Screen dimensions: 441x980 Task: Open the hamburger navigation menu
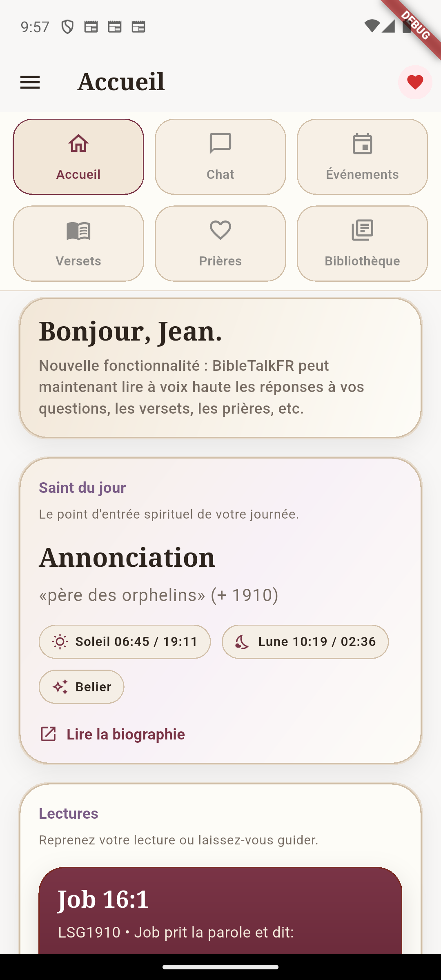click(30, 82)
